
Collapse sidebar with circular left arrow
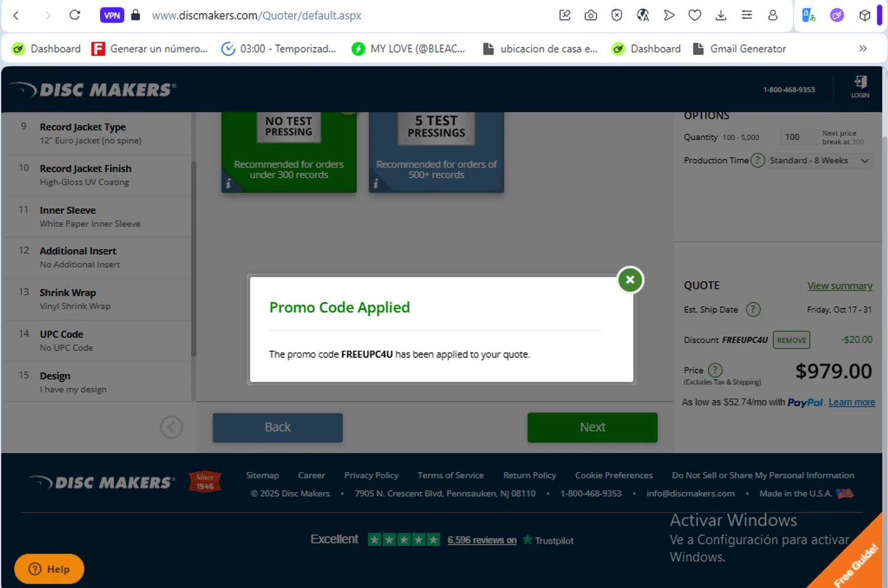172,427
